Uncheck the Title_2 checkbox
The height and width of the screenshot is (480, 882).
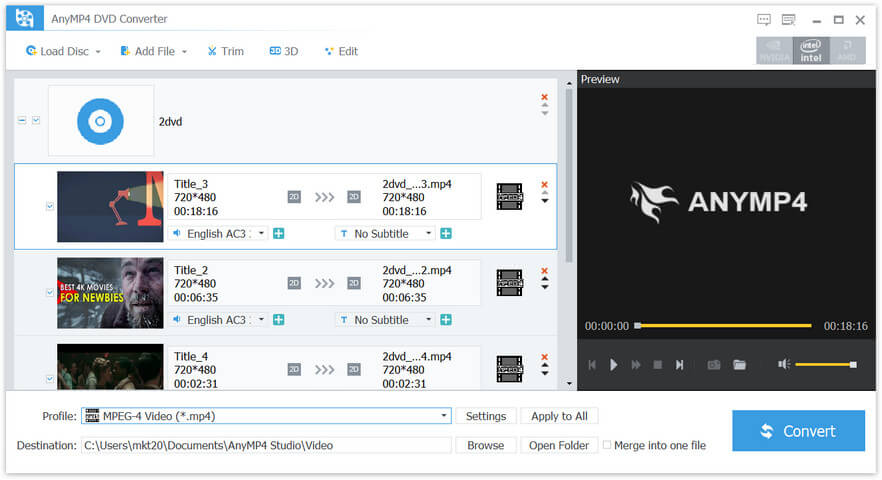coord(50,293)
